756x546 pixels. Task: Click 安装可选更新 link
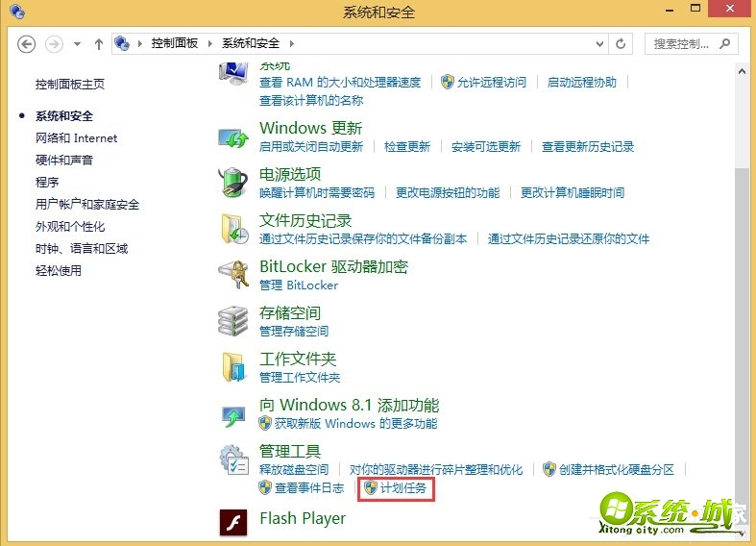click(485, 147)
